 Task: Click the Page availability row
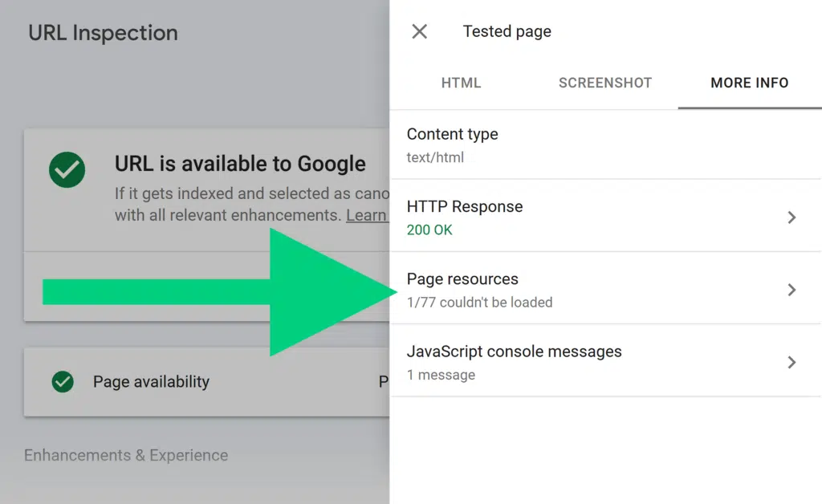point(201,382)
